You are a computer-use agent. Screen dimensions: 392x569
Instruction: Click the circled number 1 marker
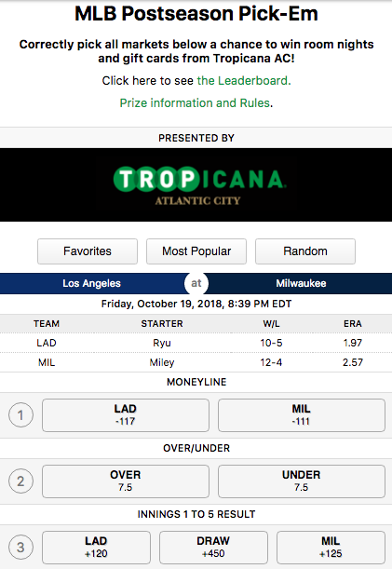20,414
